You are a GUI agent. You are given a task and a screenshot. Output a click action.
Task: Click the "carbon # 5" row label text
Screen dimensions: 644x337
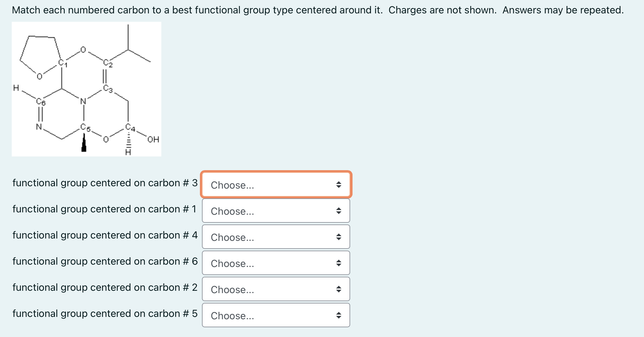105,314
